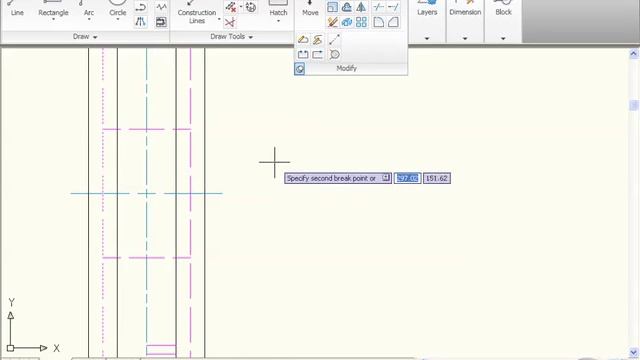
Task: Select the Construction Lines tool
Action: coord(197,12)
